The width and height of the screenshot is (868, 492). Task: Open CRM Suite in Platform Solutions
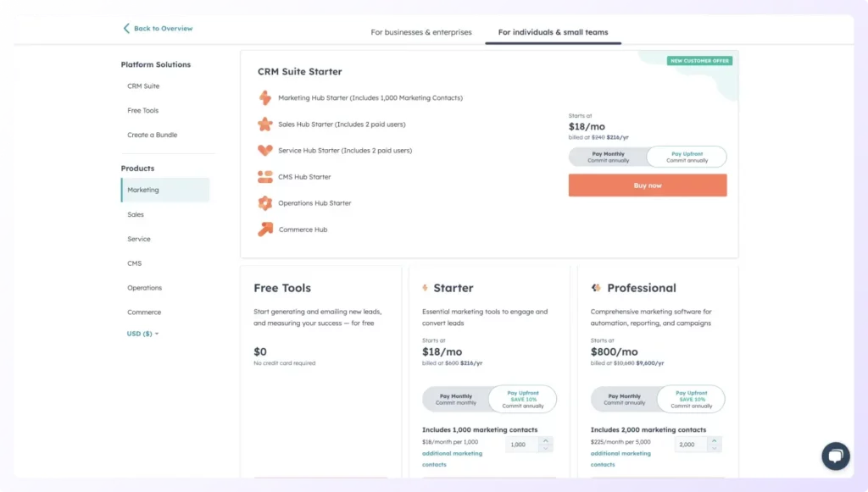click(x=143, y=86)
